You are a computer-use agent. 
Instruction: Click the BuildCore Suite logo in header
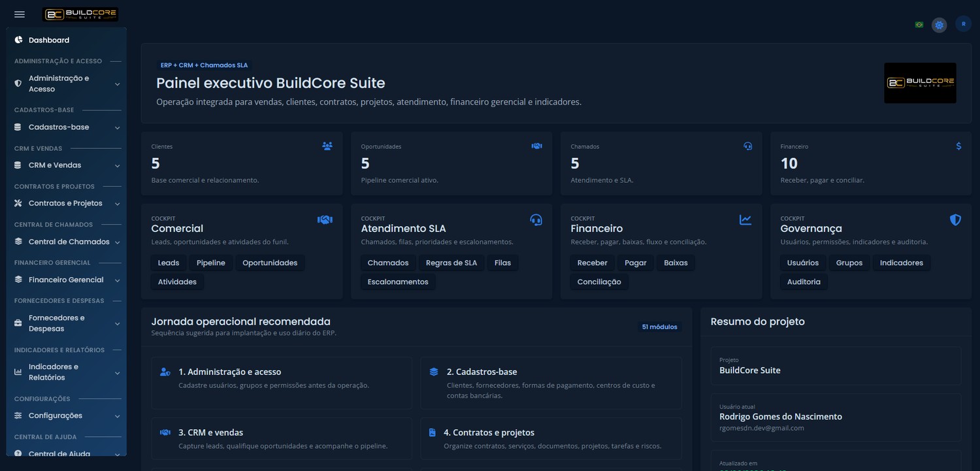(80, 14)
